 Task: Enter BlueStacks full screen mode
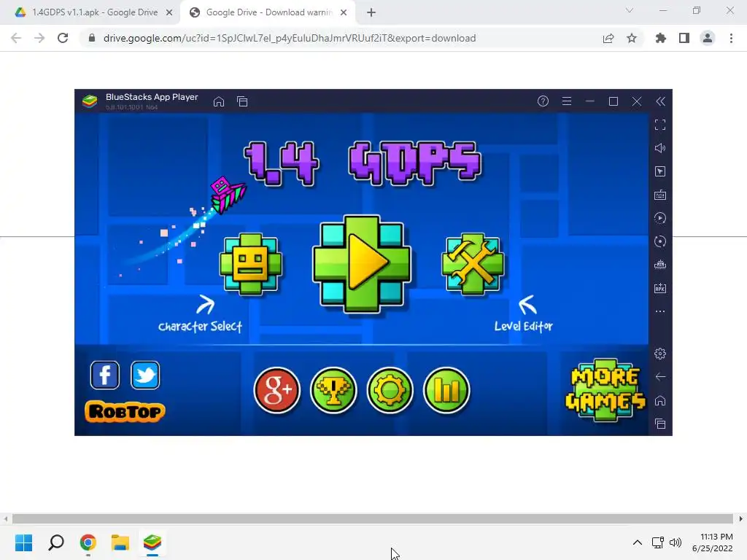660,125
